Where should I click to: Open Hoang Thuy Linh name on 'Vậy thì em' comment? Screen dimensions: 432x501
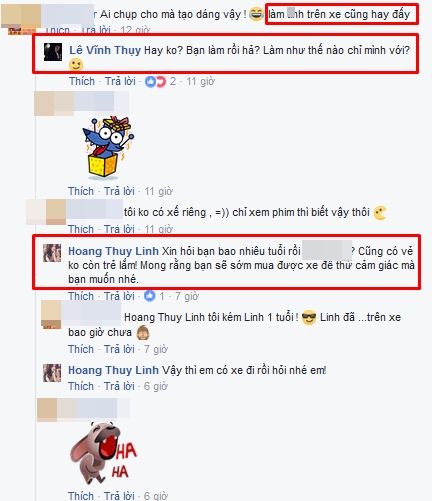pos(113,370)
